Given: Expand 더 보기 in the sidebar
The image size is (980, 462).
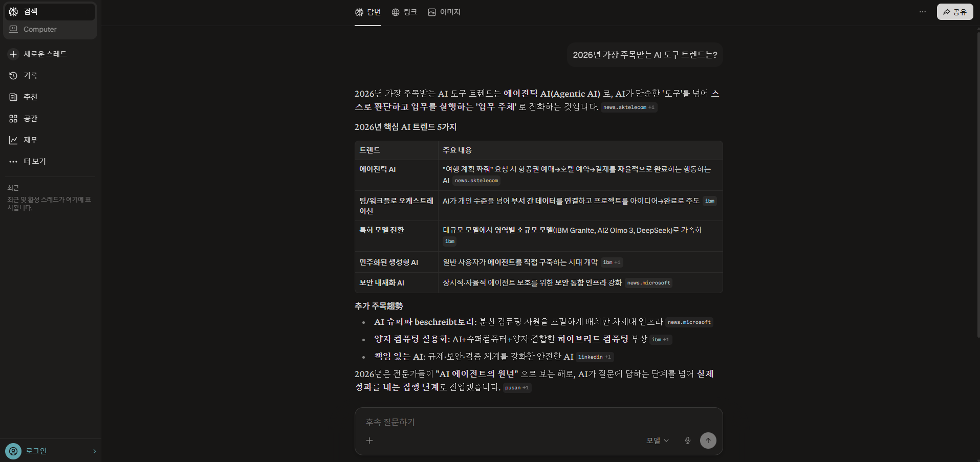Looking at the screenshot, I should click(34, 161).
